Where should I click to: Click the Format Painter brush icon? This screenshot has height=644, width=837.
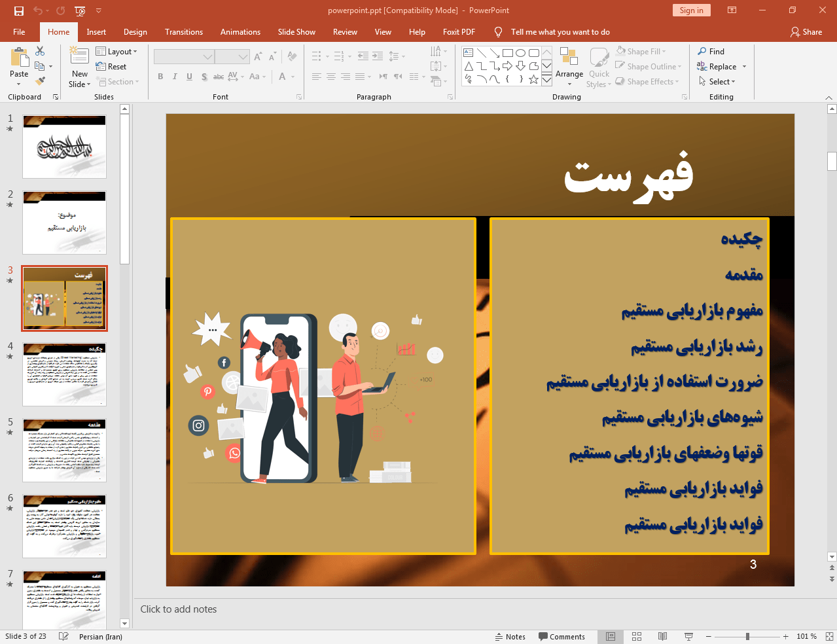(x=40, y=81)
